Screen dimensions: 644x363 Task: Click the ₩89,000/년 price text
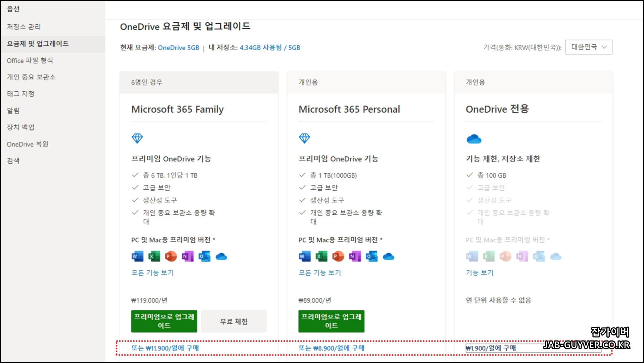pyautogui.click(x=315, y=300)
